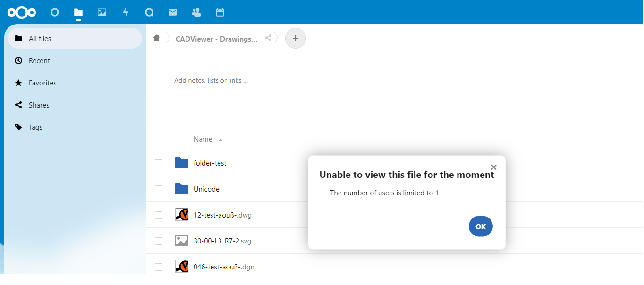Image resolution: width=644 pixels, height=285 pixels.
Task: Click the home icon in the breadcrumb
Action: point(156,38)
